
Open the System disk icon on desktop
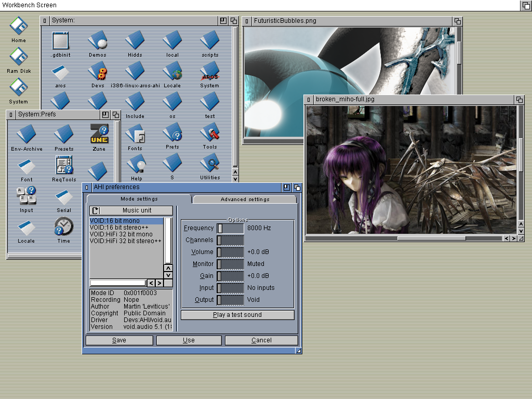coord(18,87)
